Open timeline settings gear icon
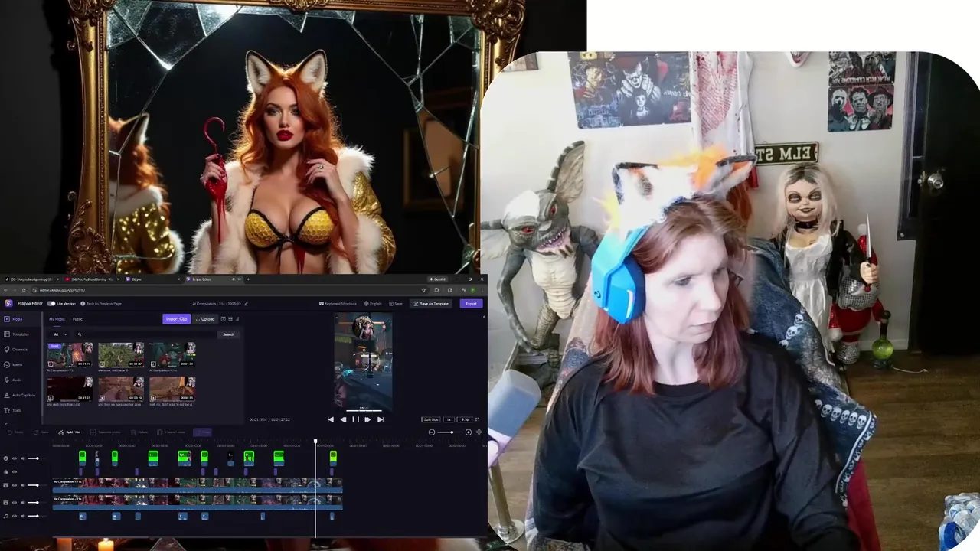Screen dimensions: 980x551 click(479, 432)
